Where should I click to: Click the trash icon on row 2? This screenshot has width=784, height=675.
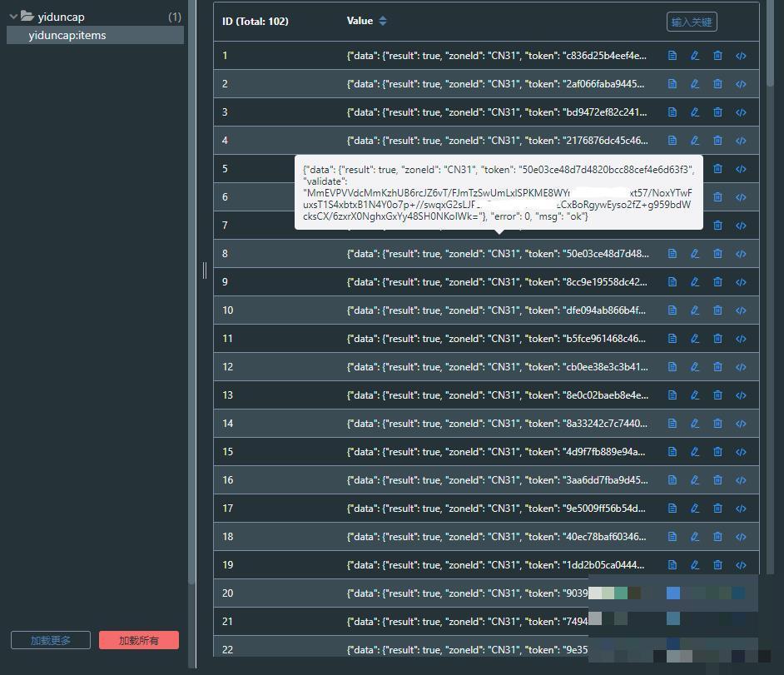[717, 84]
